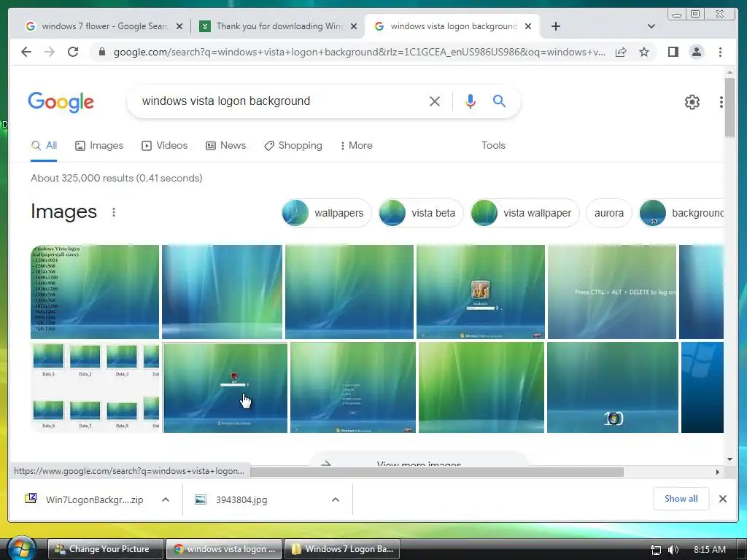The image size is (747, 560).
Task: Close the windows 7 flower tab
Action: (179, 26)
